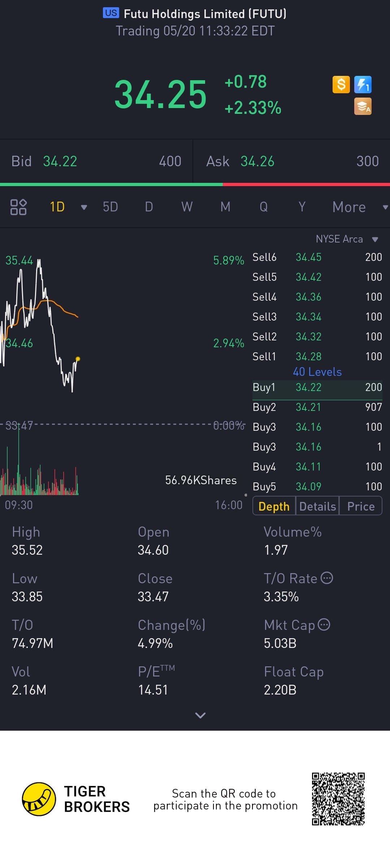Open the NYSE Arca exchange dropdown
390x868 pixels.
pos(347,239)
